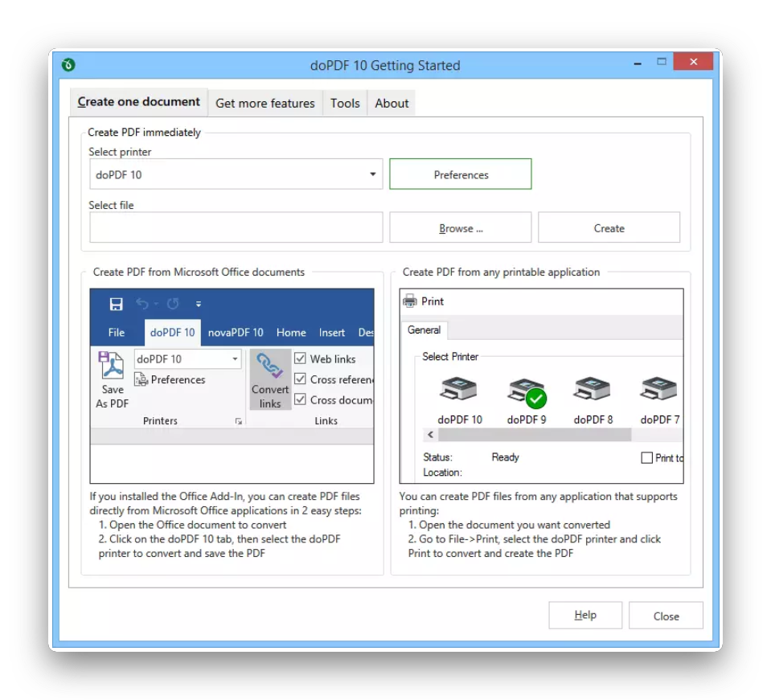Open the Tools tab

[x=345, y=103]
